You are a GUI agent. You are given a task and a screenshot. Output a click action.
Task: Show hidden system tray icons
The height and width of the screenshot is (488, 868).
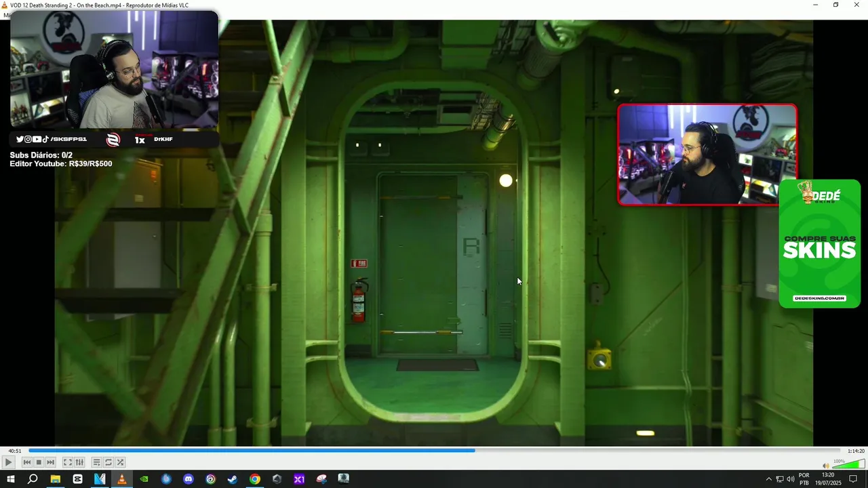[768, 479]
